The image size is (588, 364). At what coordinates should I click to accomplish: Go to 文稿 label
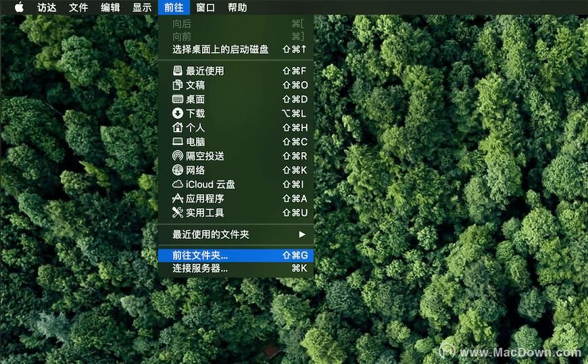tap(195, 85)
